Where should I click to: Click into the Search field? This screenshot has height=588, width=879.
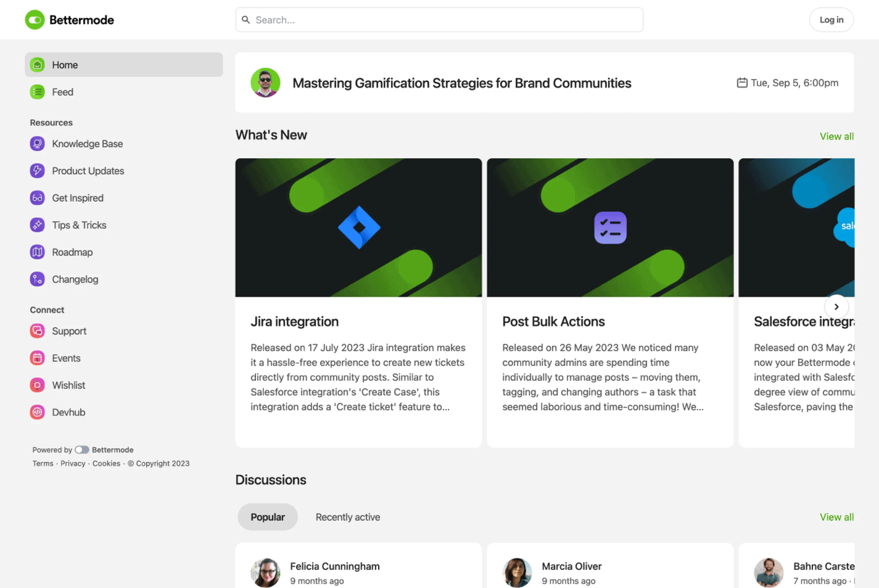pyautogui.click(x=439, y=20)
